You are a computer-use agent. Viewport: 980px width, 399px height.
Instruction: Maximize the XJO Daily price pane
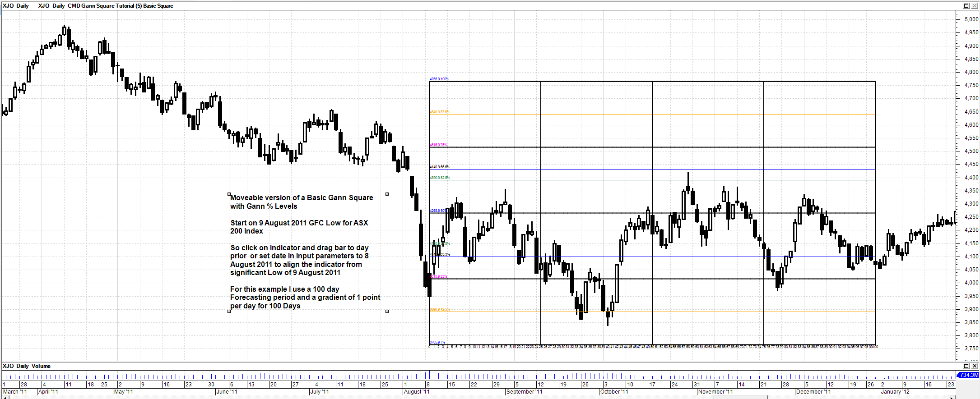pyautogui.click(x=966, y=6)
